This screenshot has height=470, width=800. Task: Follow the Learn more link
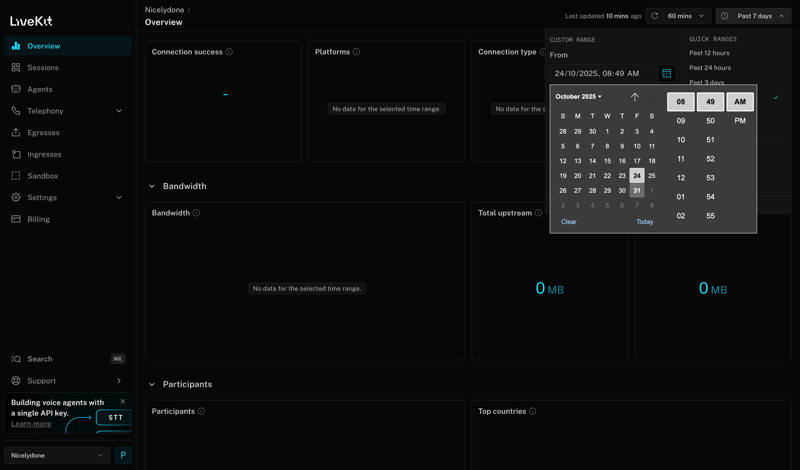(x=31, y=424)
